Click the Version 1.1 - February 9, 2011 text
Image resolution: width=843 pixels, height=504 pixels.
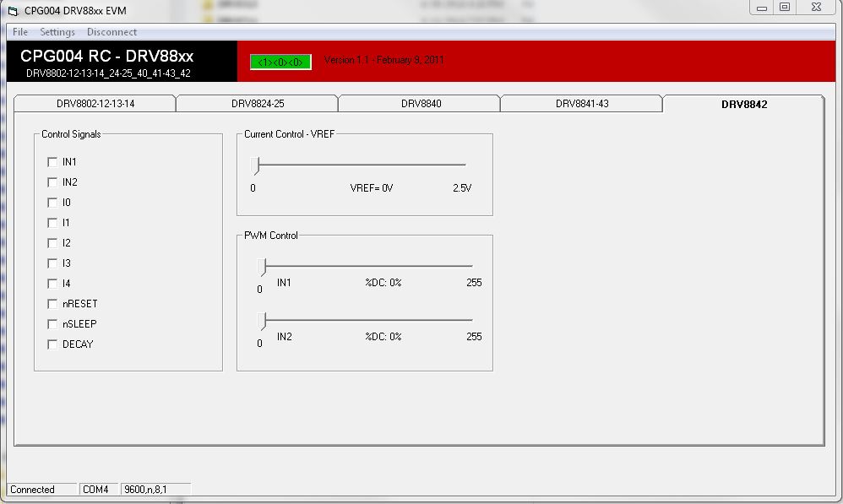(x=383, y=60)
